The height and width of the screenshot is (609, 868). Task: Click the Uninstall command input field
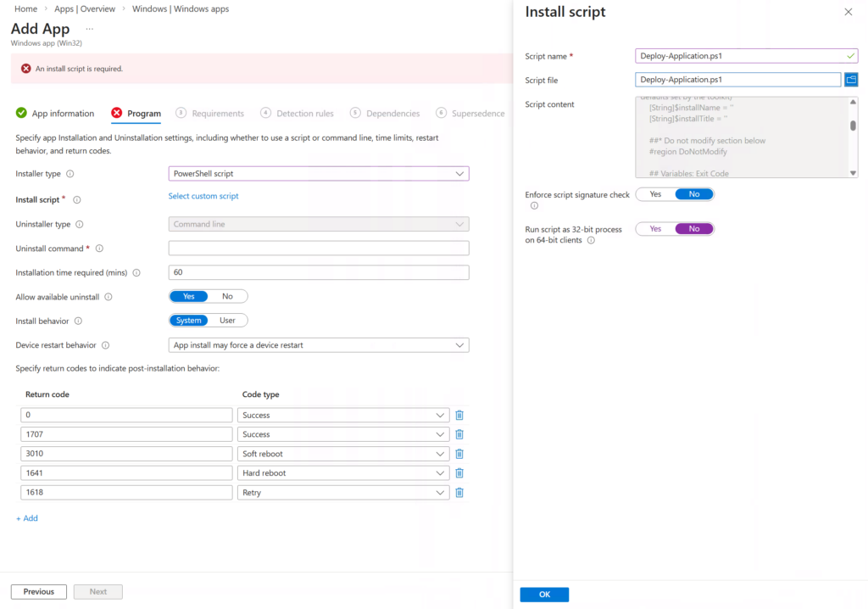(319, 249)
